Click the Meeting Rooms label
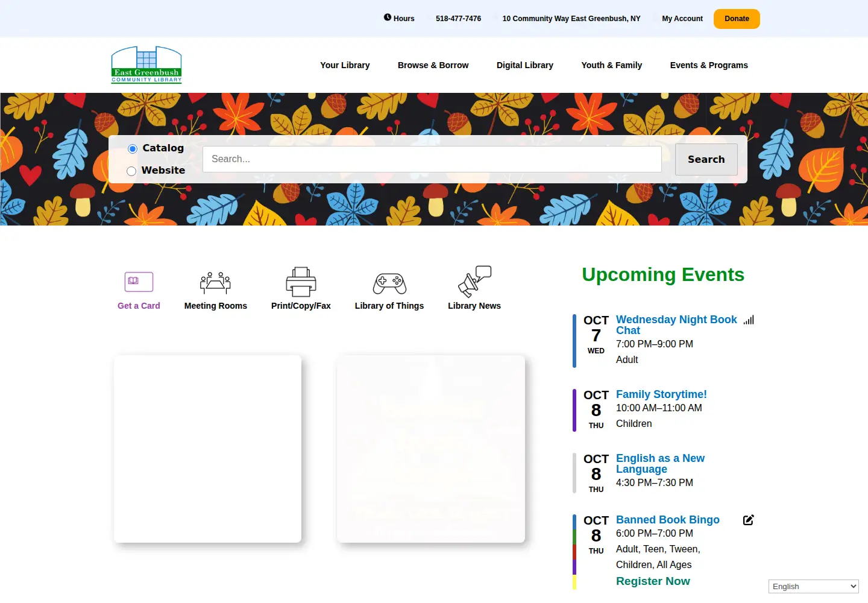Viewport: 868px width, 603px height. tap(216, 306)
